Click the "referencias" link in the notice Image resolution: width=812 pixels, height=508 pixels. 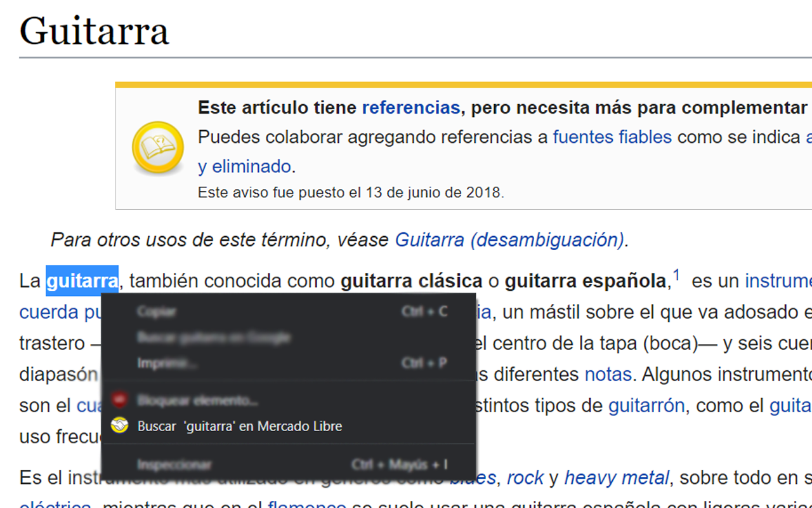click(410, 107)
